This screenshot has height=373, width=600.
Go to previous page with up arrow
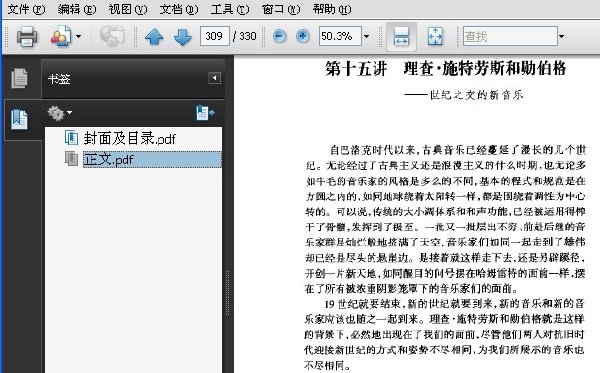(x=154, y=37)
